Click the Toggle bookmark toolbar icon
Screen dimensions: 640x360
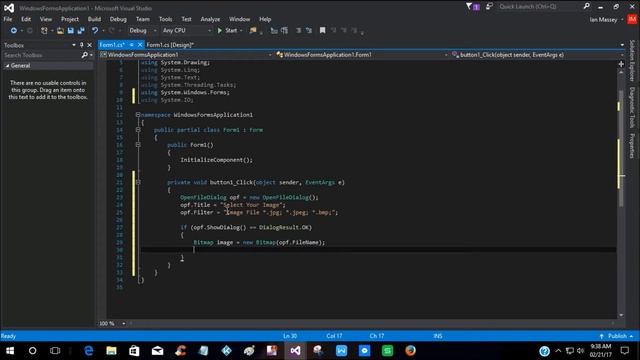point(322,31)
